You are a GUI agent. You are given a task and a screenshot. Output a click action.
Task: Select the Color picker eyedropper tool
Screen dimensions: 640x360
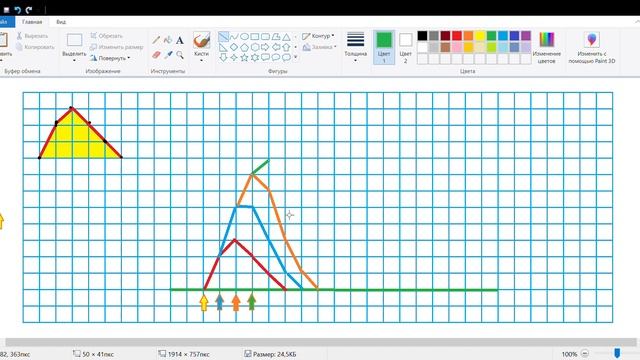[x=168, y=54]
